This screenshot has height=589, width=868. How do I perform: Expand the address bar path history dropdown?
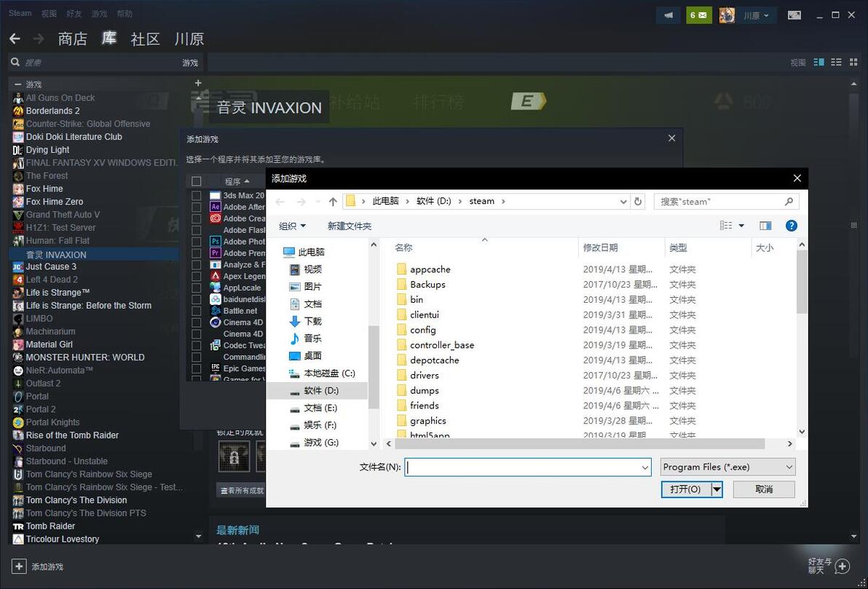(x=623, y=202)
